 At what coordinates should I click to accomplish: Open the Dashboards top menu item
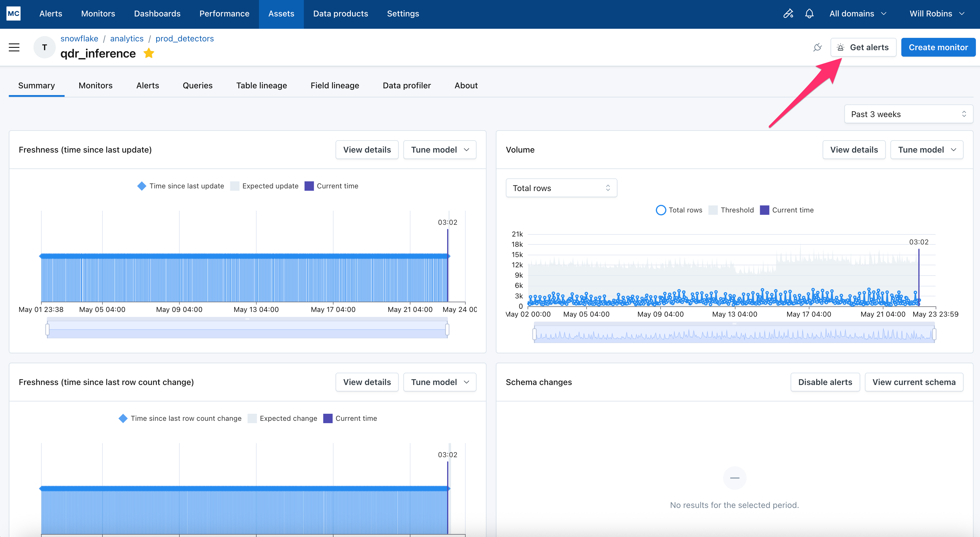tap(157, 14)
